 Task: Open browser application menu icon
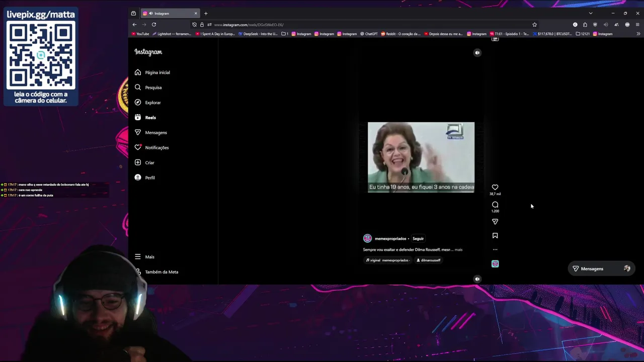637,25
